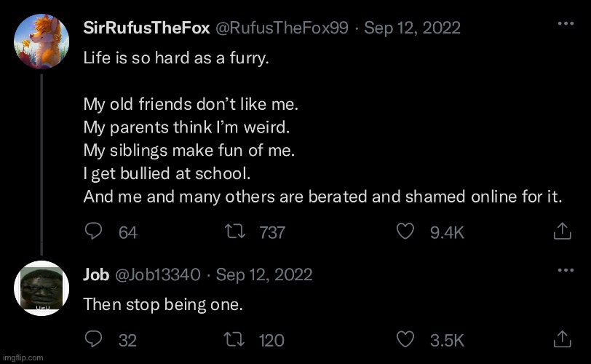The width and height of the screenshot is (591, 364).
Task: Go to @RufusTheFox99 handle
Action: (x=284, y=28)
